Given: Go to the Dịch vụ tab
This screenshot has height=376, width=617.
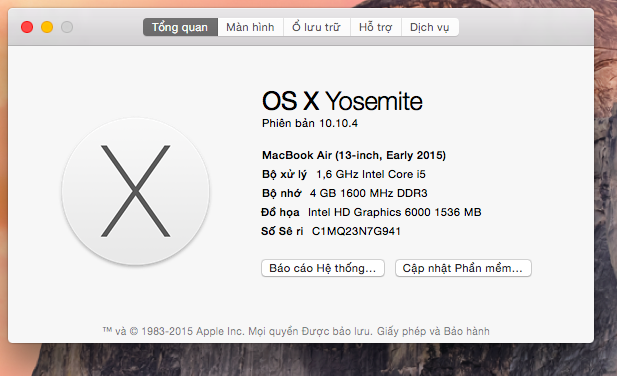Looking at the screenshot, I should pos(430,27).
